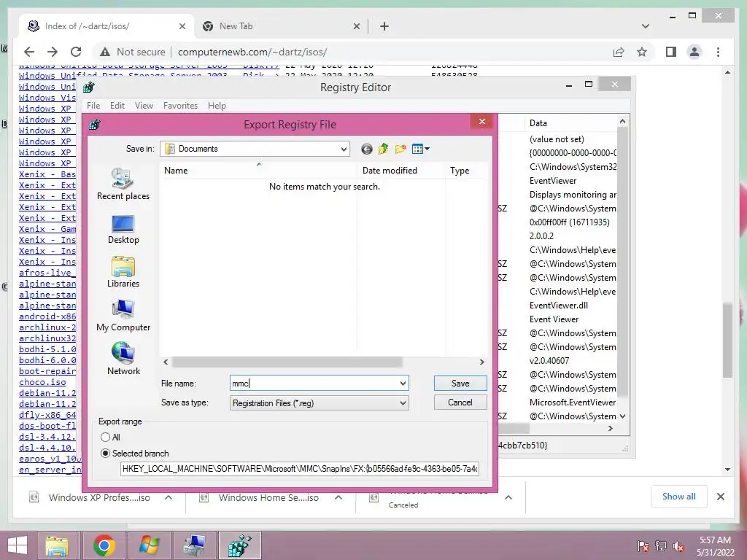The height and width of the screenshot is (560, 747).
Task: Click Show all downloads button
Action: click(679, 497)
